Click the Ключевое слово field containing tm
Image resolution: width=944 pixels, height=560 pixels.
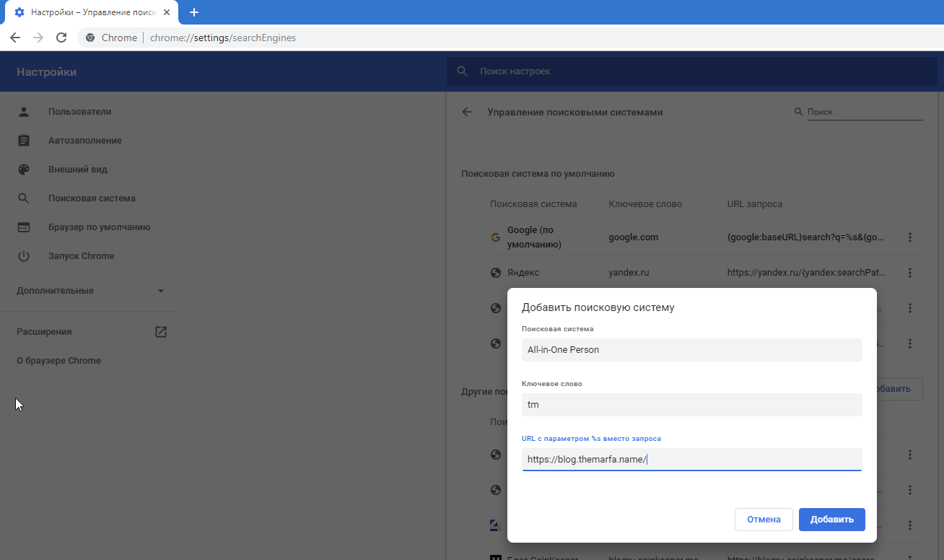pyautogui.click(x=691, y=405)
